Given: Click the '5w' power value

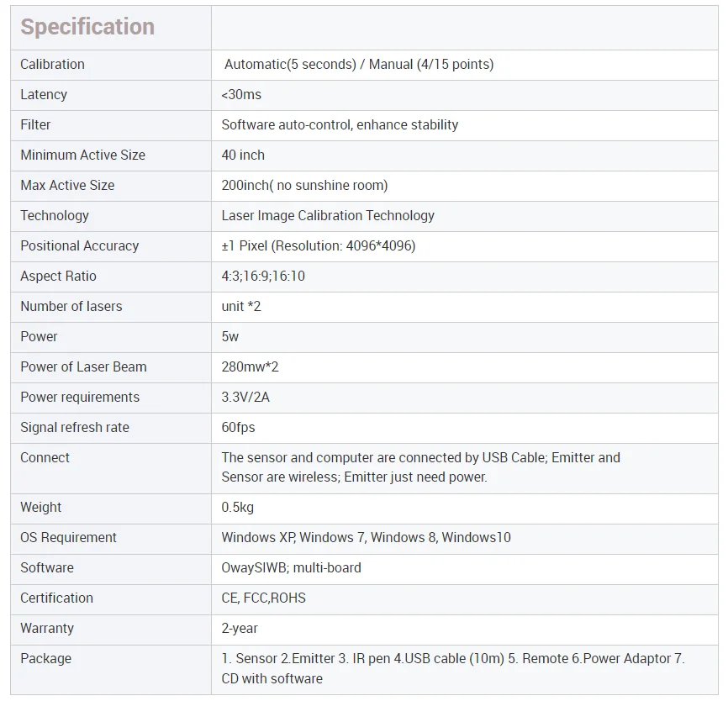Looking at the screenshot, I should click(x=230, y=337).
